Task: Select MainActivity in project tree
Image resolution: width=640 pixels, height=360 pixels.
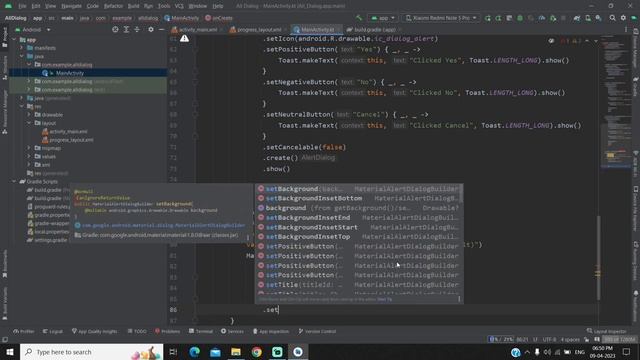Action: click(x=70, y=73)
